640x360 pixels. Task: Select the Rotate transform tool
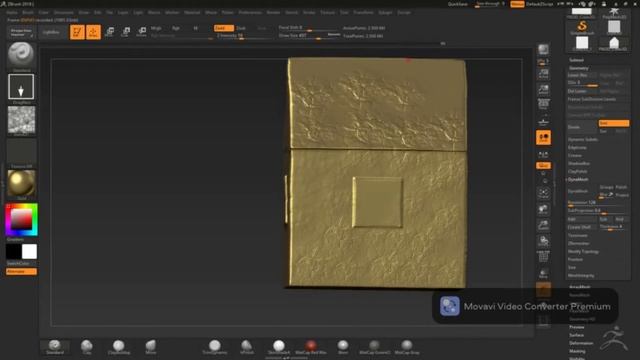pos(142,32)
